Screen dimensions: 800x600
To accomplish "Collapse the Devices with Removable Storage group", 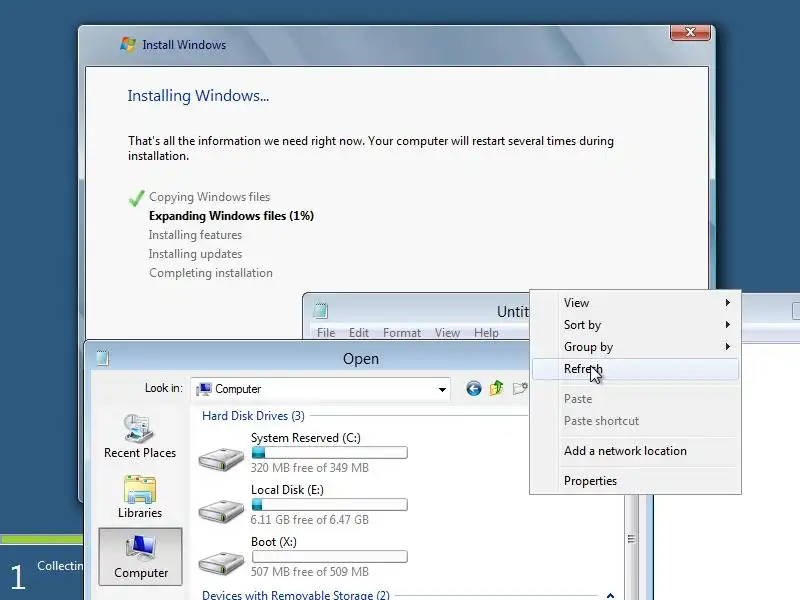I will pos(610,595).
